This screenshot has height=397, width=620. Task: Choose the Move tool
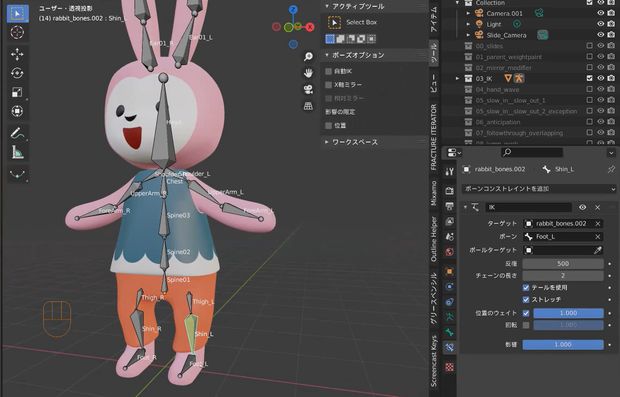tap(17, 54)
